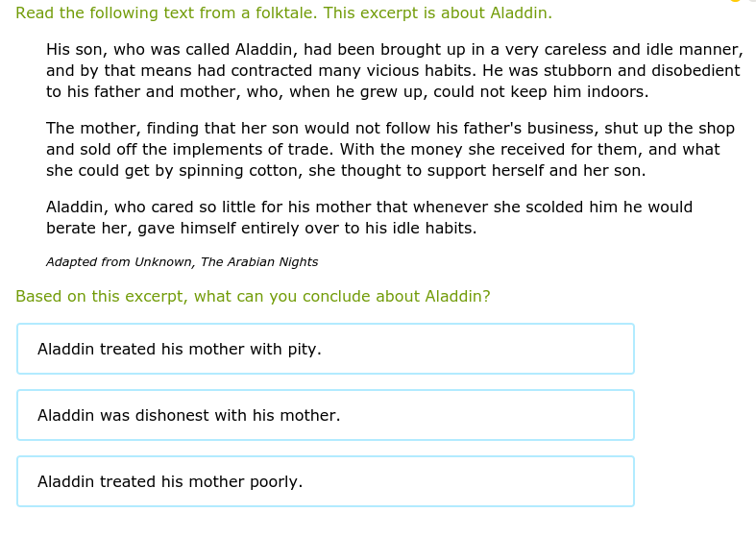Screen dimensions: 756x537
Task: Select answer 'Aladdin treated his mother with pity'
Action: coord(325,349)
